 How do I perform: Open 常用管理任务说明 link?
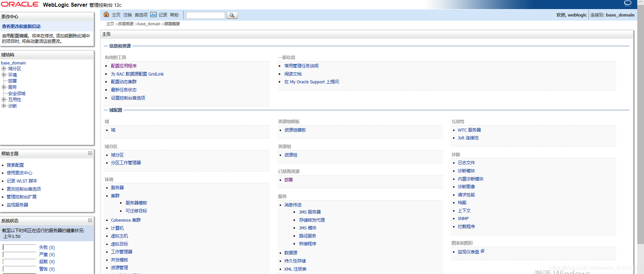coord(301,66)
